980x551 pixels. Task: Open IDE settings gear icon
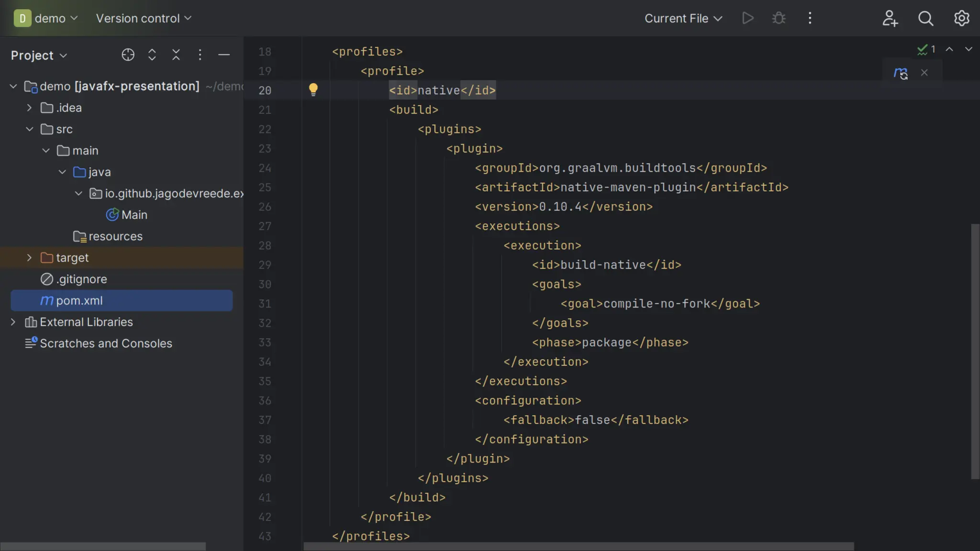click(961, 18)
